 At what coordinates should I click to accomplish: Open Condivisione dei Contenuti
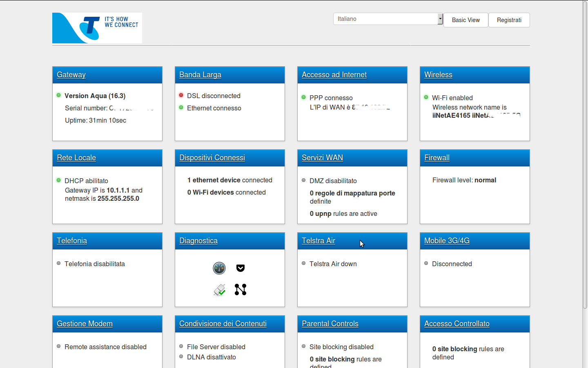pos(223,324)
